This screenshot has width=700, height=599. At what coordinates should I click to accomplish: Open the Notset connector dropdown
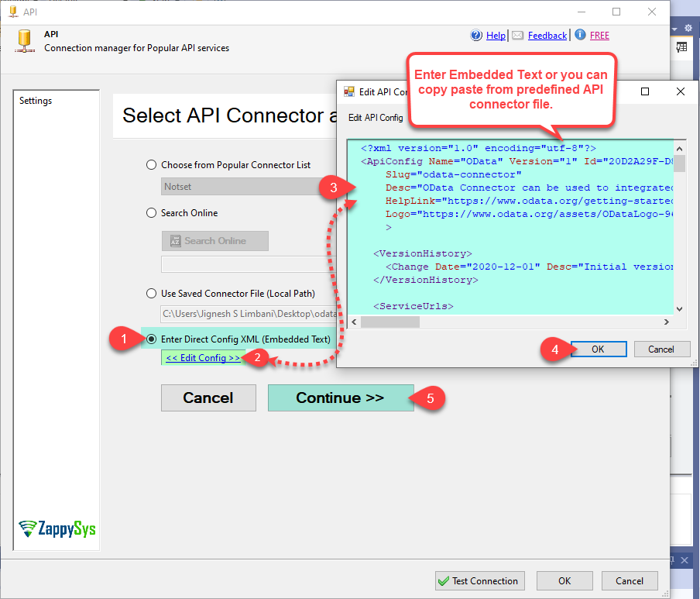(249, 186)
